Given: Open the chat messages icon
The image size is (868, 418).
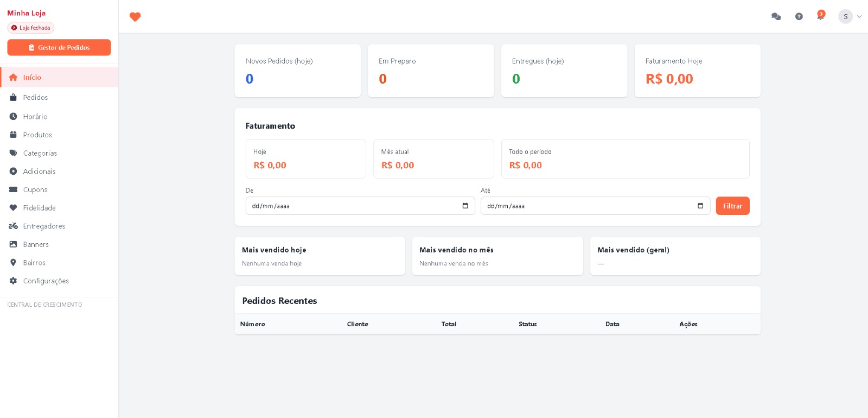Looking at the screenshot, I should pos(776,16).
